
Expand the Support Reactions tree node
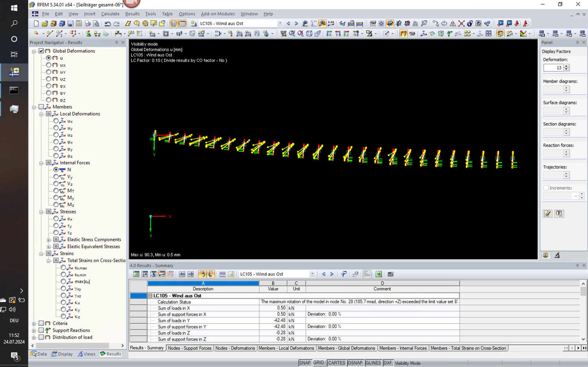tap(34, 330)
